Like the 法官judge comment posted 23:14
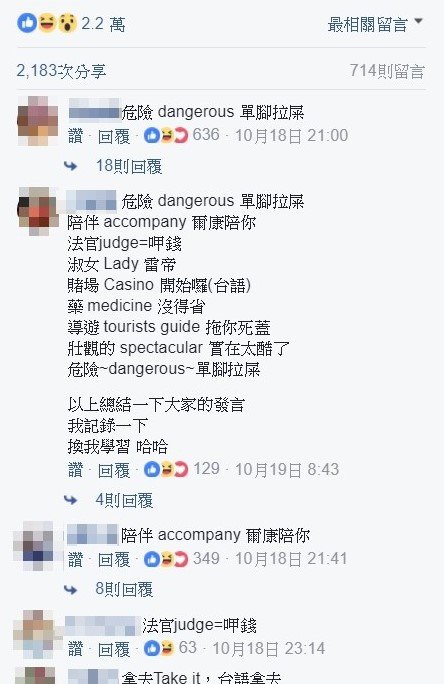The image size is (444, 684). 75,649
